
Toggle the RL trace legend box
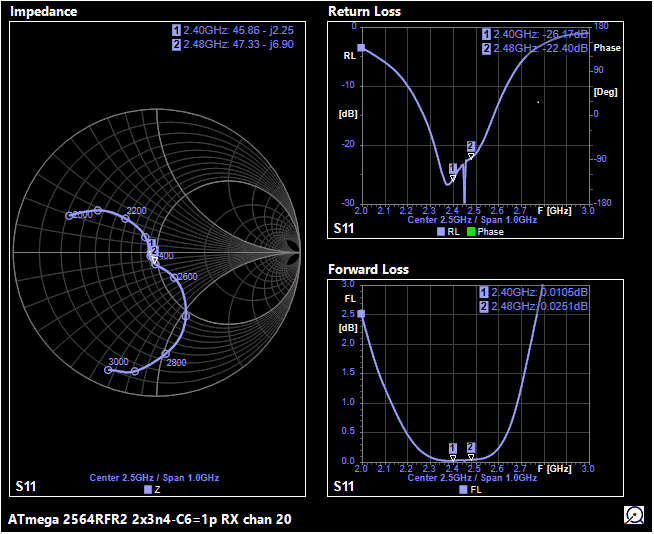pos(440,232)
